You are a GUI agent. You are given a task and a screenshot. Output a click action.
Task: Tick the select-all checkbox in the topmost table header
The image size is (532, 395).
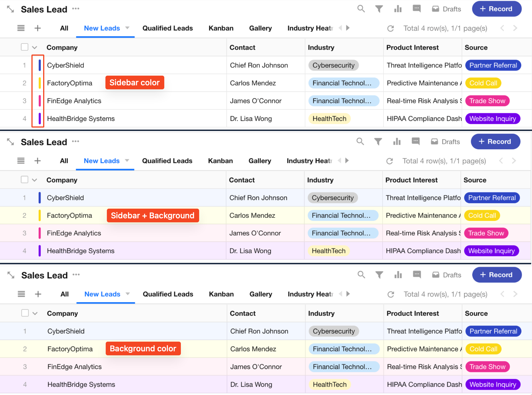coord(25,47)
